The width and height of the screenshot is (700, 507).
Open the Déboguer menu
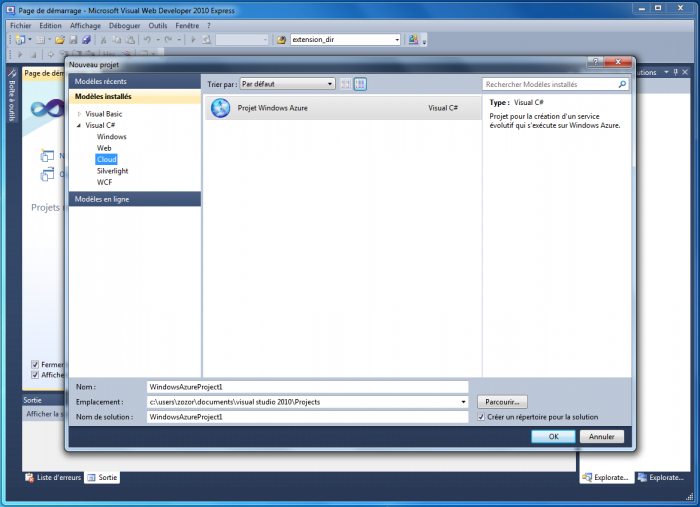[124, 25]
